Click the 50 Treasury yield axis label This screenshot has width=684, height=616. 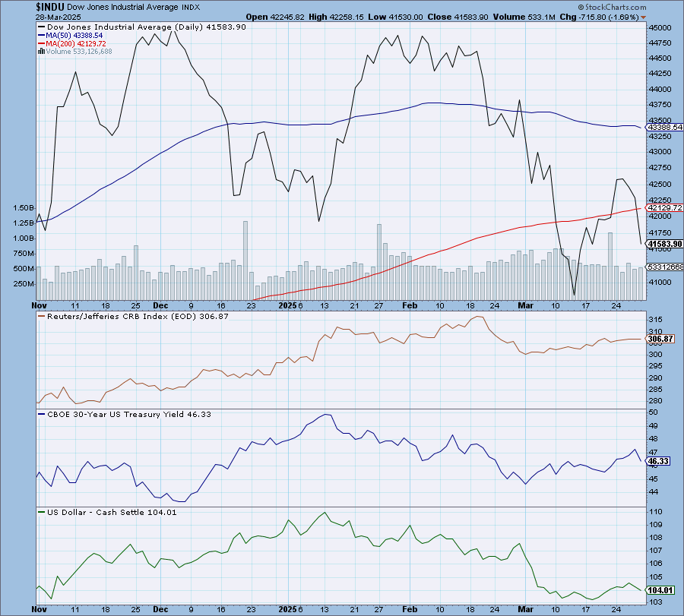click(654, 412)
